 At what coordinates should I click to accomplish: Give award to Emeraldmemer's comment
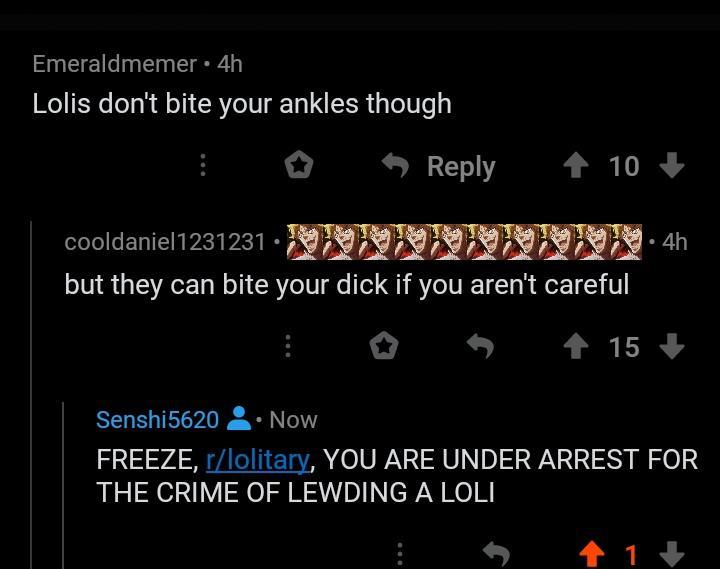[x=299, y=165]
